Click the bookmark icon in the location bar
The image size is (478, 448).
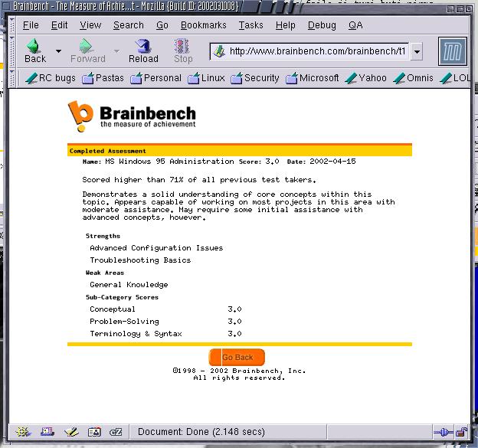point(219,51)
